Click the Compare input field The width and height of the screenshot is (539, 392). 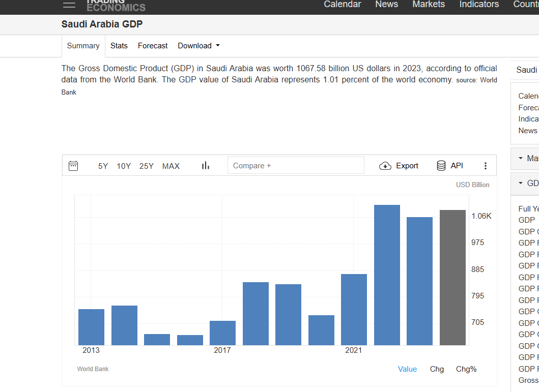point(296,166)
